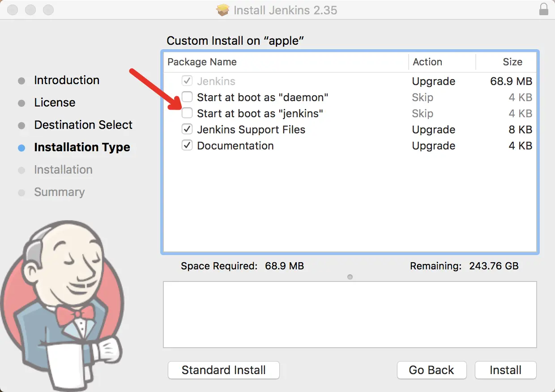Select the Installation Type step
555x392 pixels.
coord(82,147)
